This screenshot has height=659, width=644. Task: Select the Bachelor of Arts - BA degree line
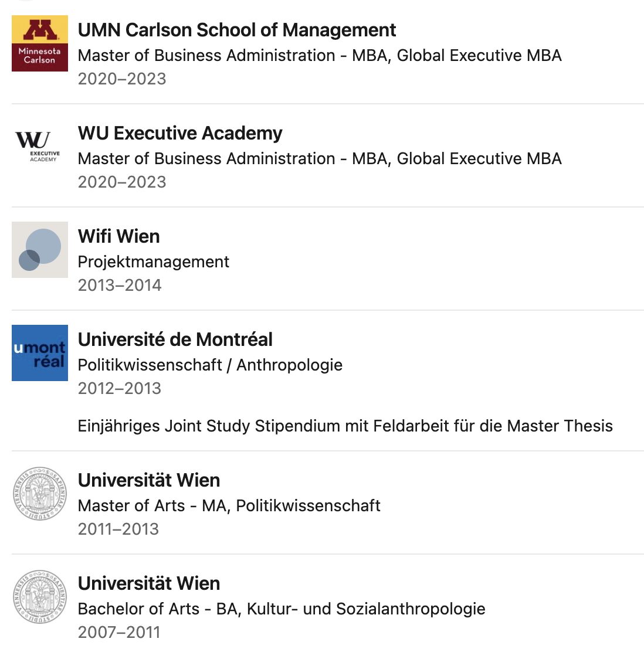point(282,609)
